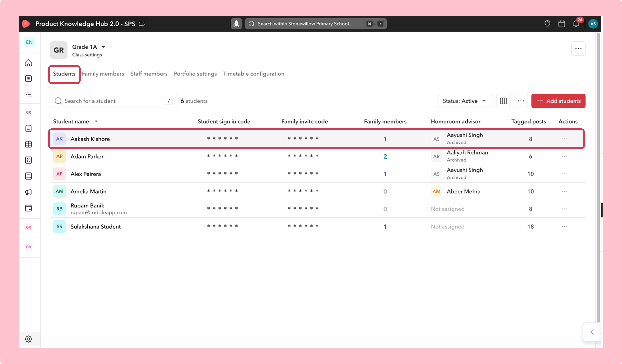Select the red GR class badge in the sidebar
Image resolution: width=622 pixels, height=364 pixels.
[28, 227]
